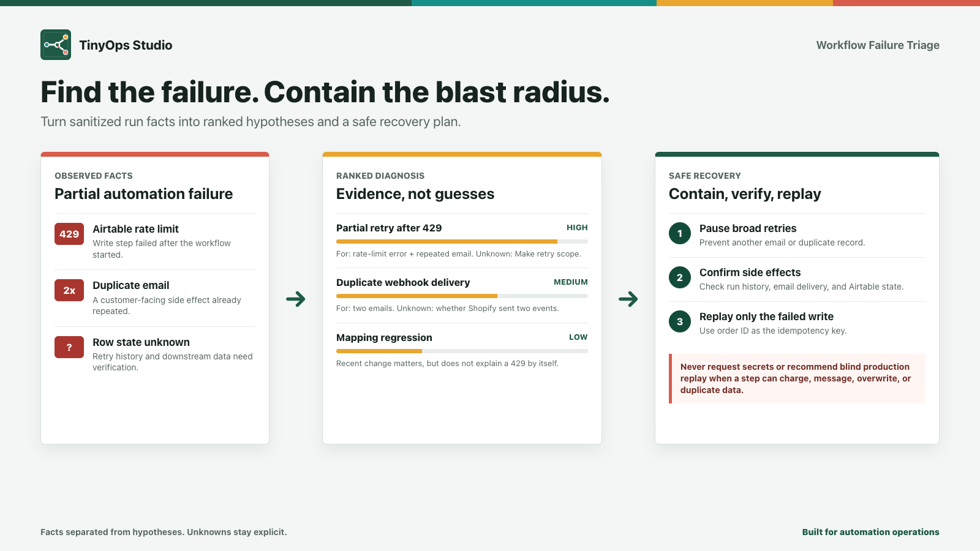Click the Check run history description
This screenshot has width=980, height=551.
point(801,287)
